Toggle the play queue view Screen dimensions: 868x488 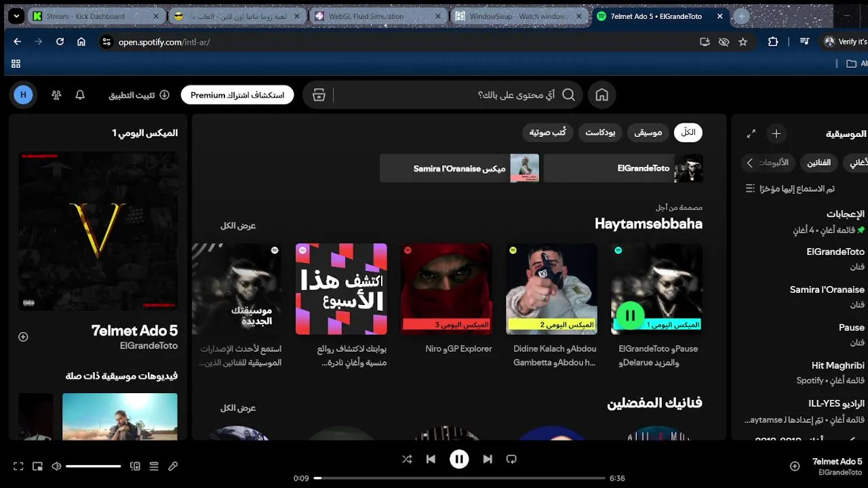[x=154, y=466]
